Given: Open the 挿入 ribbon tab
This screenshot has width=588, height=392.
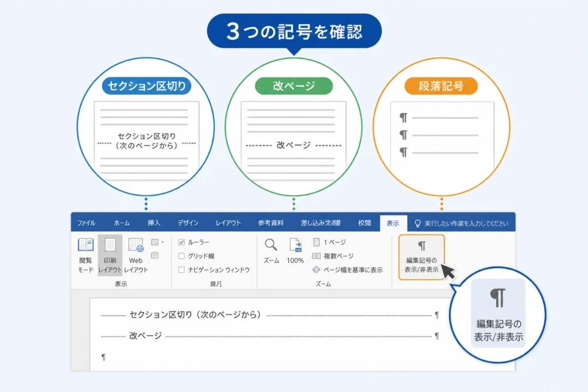Looking at the screenshot, I should coord(154,223).
